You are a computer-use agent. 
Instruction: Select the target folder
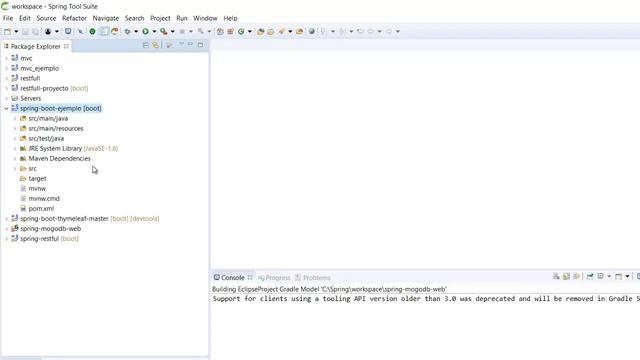(37, 179)
